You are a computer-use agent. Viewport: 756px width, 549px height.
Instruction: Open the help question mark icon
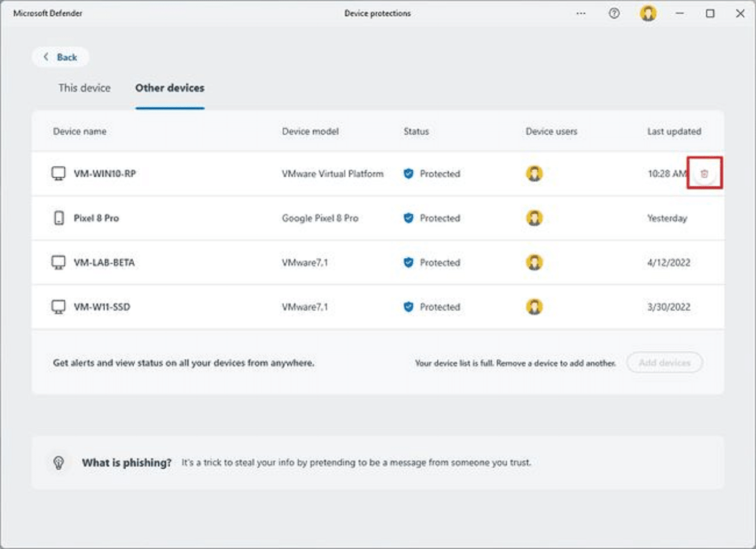point(614,14)
